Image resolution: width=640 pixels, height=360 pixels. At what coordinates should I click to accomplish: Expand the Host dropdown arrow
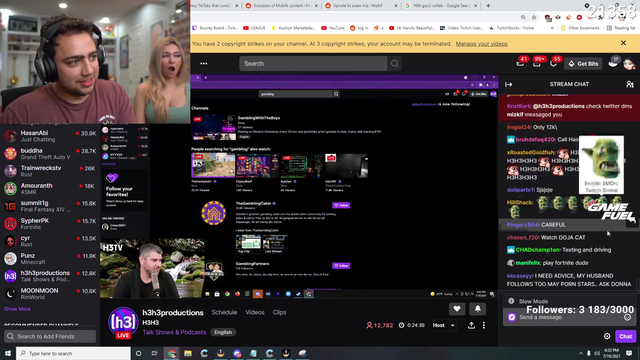pos(453,325)
